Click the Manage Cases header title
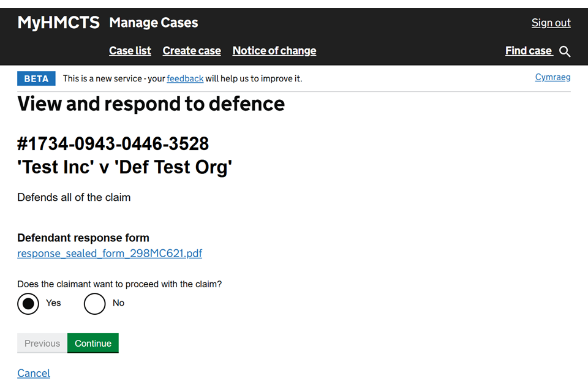Image resolution: width=588 pixels, height=392 pixels. tap(154, 23)
